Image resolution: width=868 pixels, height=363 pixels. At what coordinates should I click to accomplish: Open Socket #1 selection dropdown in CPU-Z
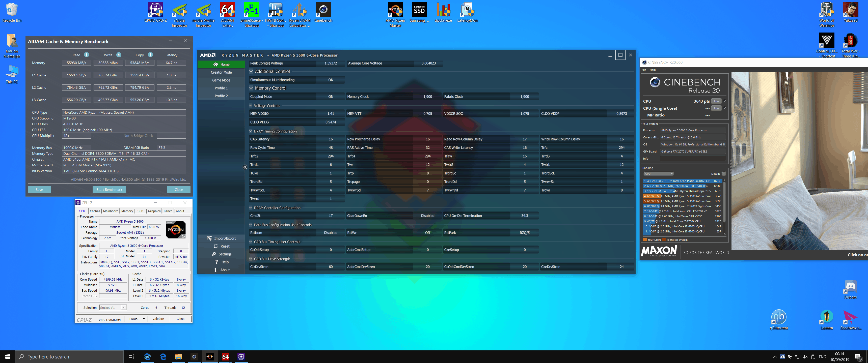pos(113,308)
